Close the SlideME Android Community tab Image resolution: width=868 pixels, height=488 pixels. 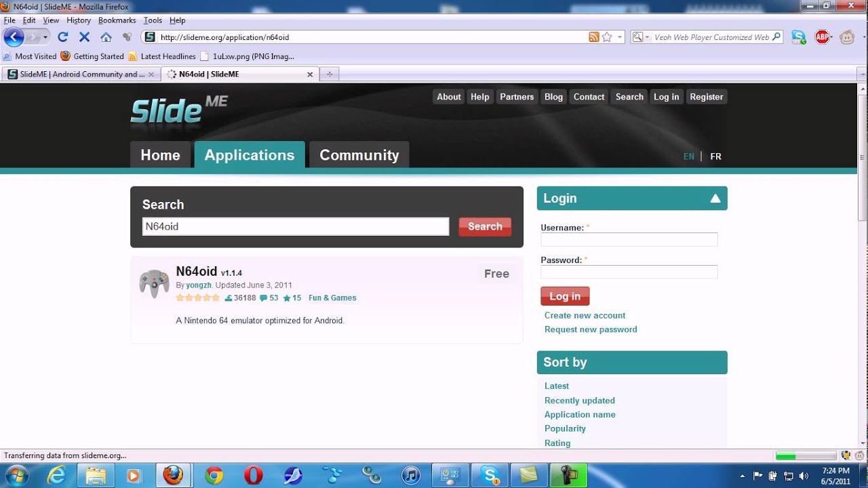151,75
